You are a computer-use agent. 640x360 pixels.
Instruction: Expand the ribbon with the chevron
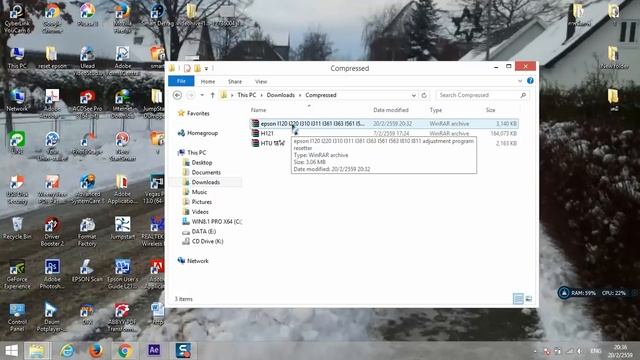click(520, 81)
